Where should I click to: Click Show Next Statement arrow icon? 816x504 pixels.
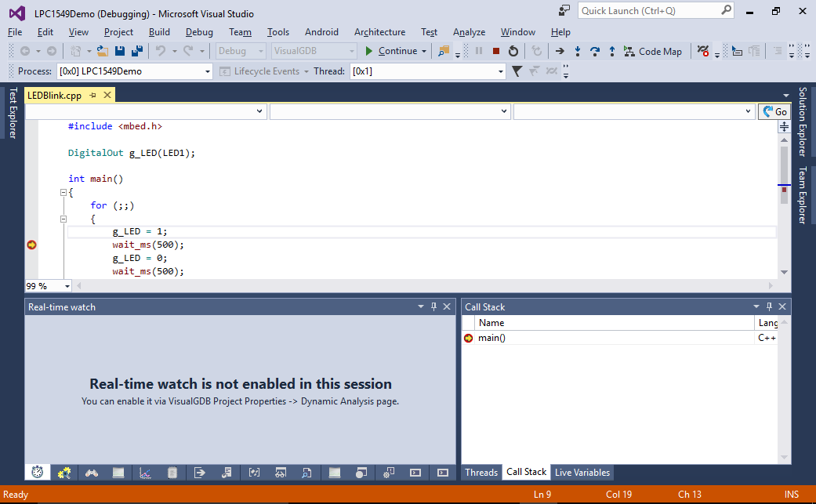pos(560,51)
